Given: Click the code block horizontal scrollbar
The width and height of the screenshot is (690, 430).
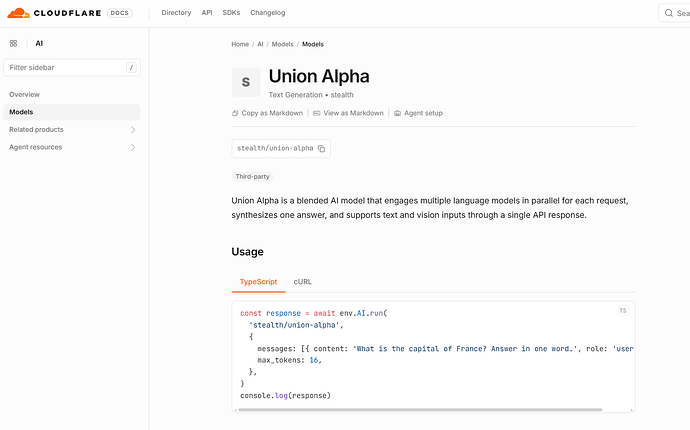Looking at the screenshot, I should [420, 410].
